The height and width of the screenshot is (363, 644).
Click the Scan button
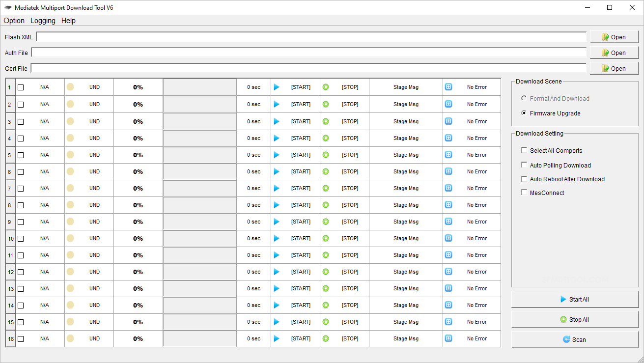tap(575, 339)
